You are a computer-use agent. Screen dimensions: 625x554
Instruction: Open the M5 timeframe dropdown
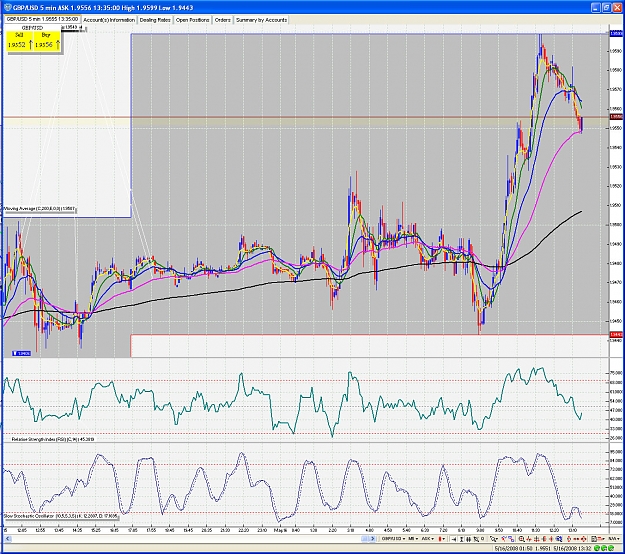(x=413, y=539)
